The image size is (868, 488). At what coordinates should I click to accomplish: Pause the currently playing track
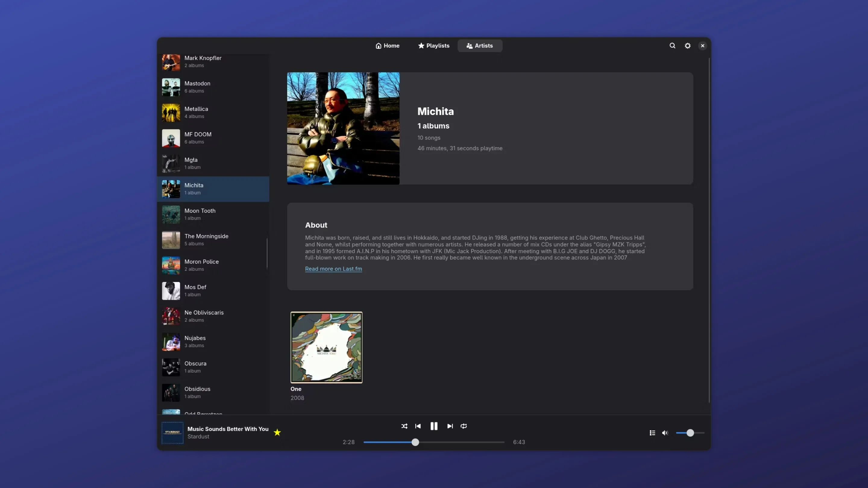(x=434, y=426)
